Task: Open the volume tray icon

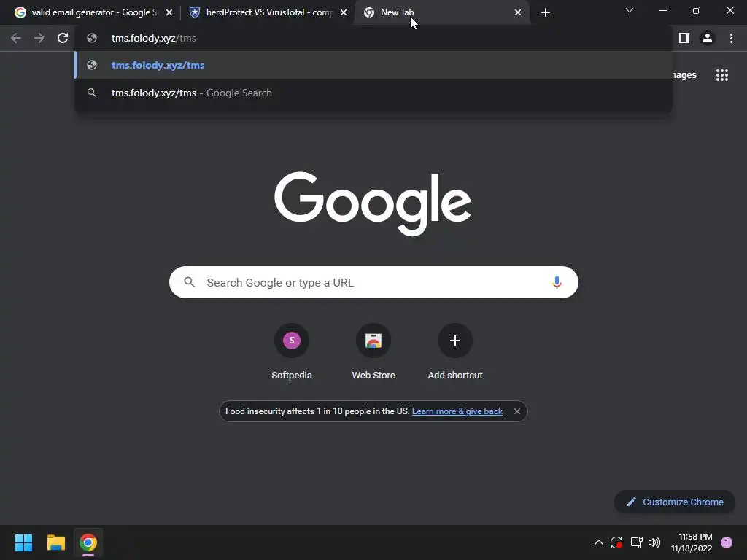Action: coord(654,542)
